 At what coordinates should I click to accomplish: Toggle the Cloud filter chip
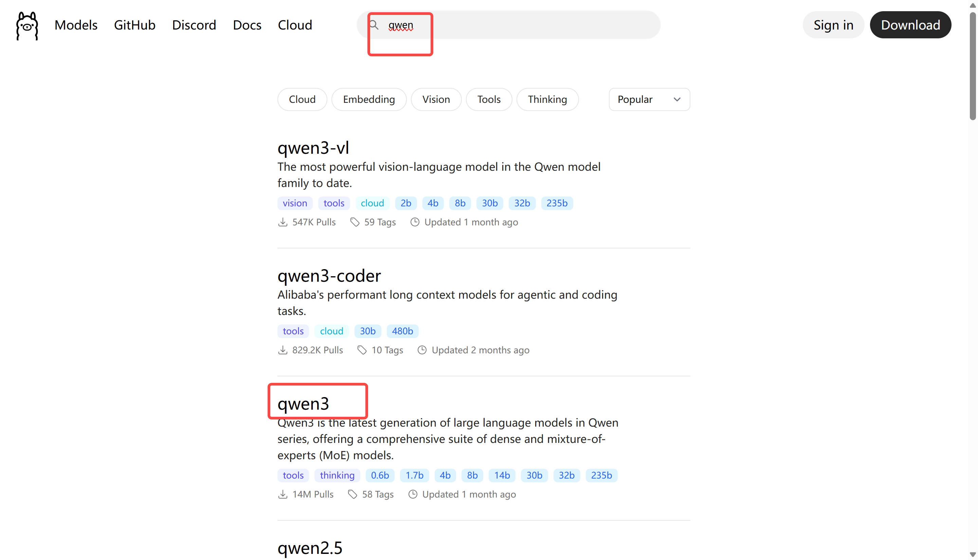(x=302, y=99)
